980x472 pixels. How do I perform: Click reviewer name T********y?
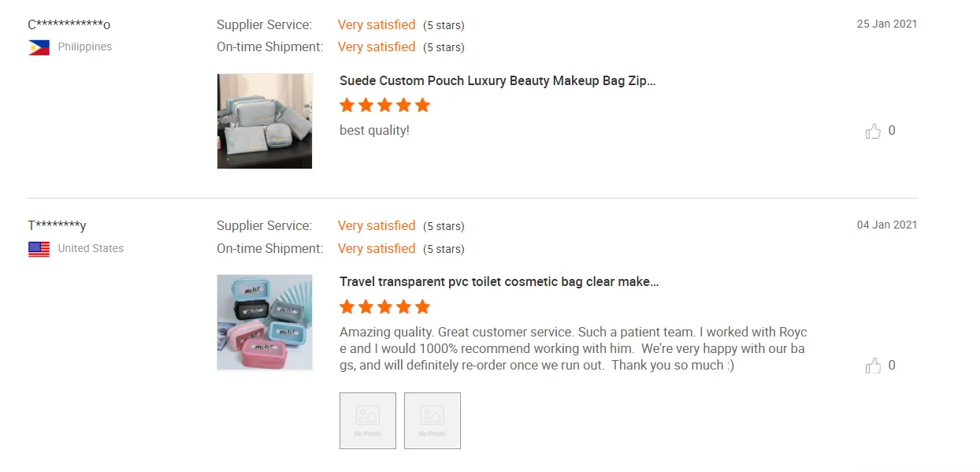[57, 226]
